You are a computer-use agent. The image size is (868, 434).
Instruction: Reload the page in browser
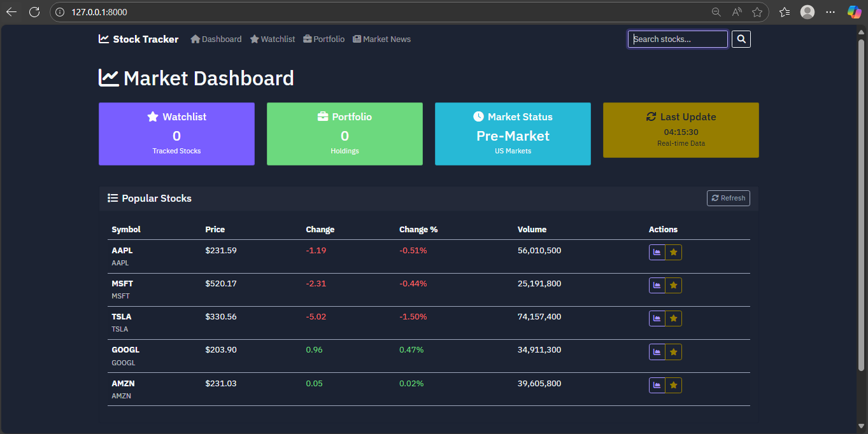(x=34, y=12)
